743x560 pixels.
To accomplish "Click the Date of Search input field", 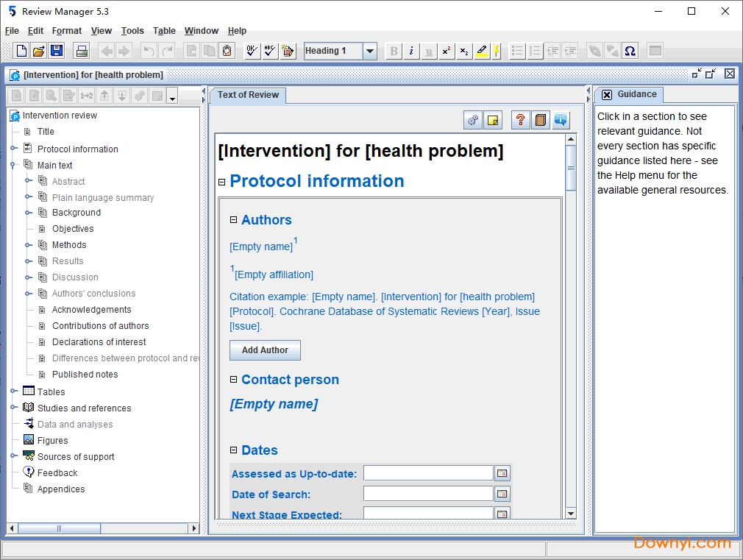I will coord(428,494).
